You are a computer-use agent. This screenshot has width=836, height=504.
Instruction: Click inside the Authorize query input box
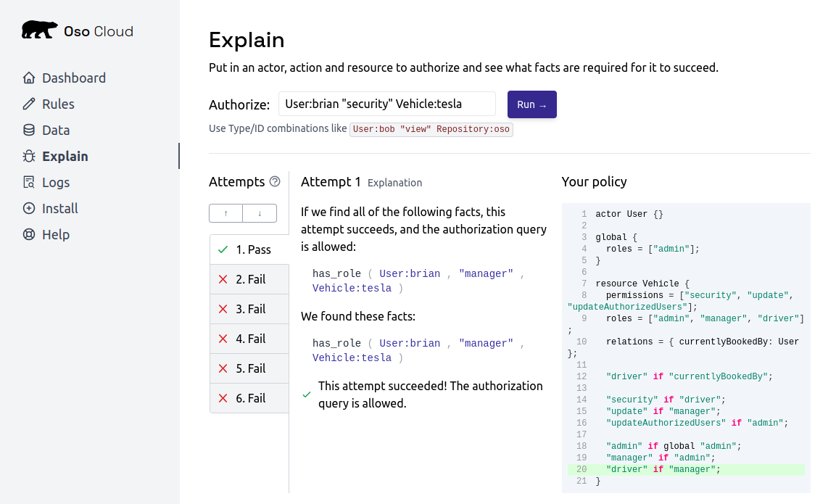pos(386,104)
